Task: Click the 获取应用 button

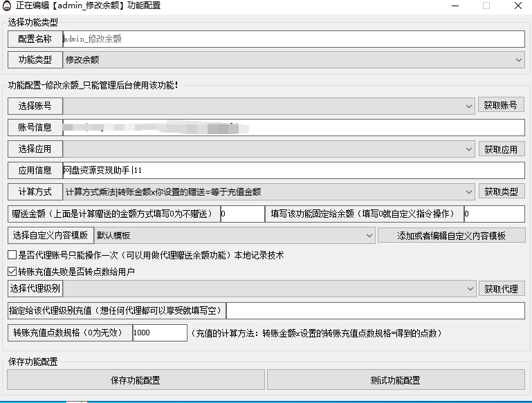Action: tap(501, 149)
